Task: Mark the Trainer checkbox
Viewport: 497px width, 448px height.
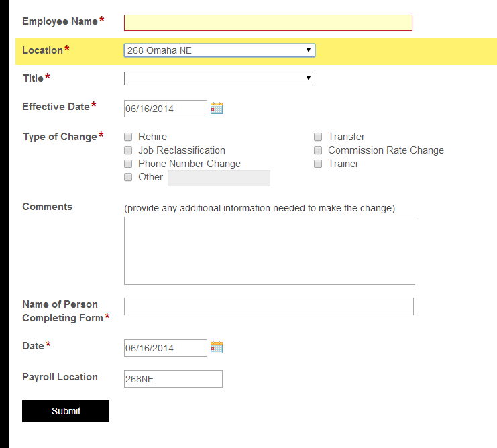Action: tap(318, 164)
